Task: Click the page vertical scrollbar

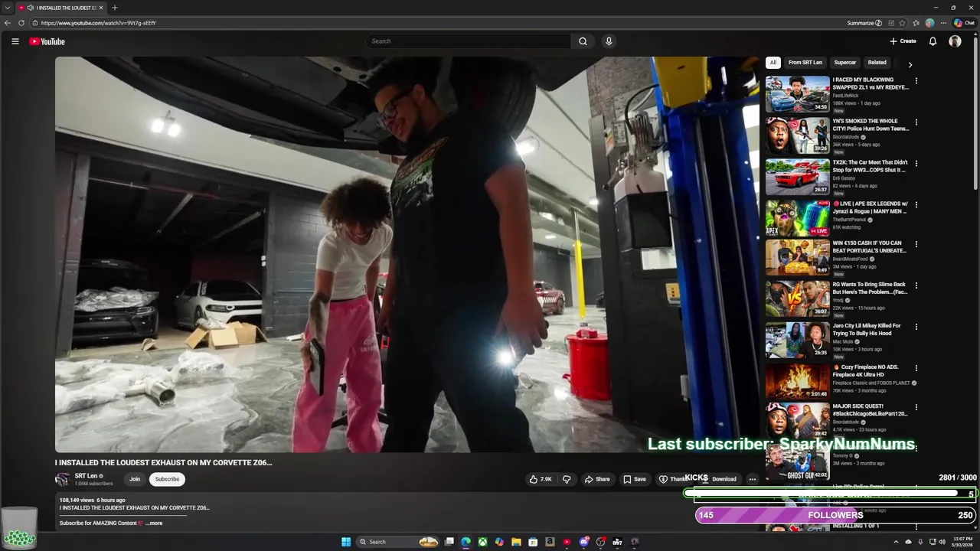Action: pyautogui.click(x=975, y=115)
